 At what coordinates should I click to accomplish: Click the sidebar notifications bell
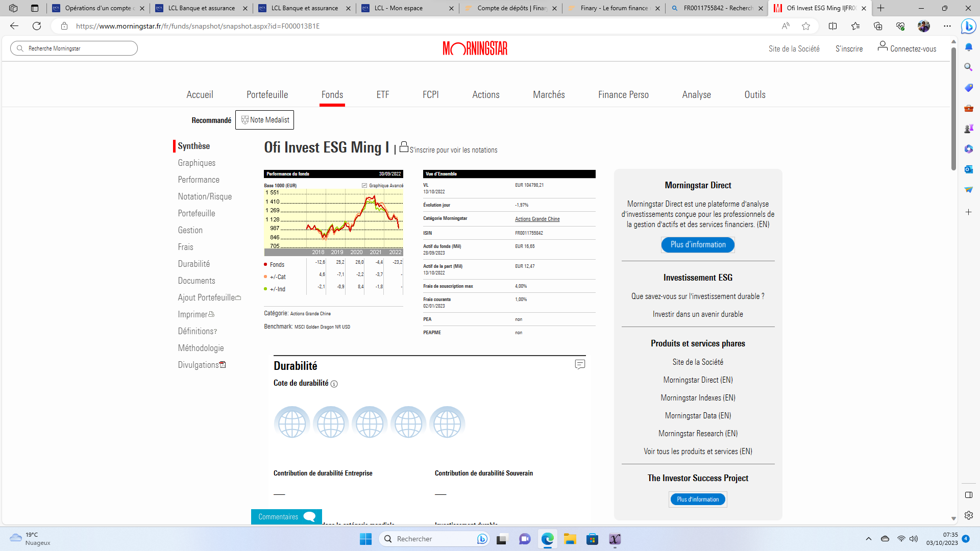(x=969, y=47)
